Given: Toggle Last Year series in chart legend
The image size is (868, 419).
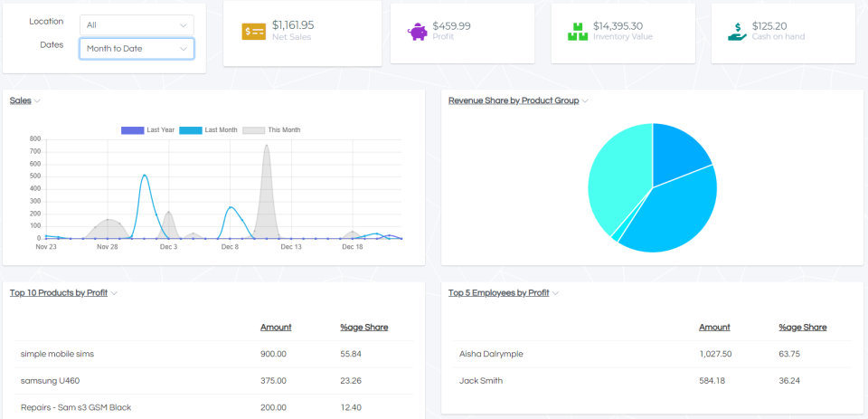Looking at the screenshot, I should (x=148, y=130).
